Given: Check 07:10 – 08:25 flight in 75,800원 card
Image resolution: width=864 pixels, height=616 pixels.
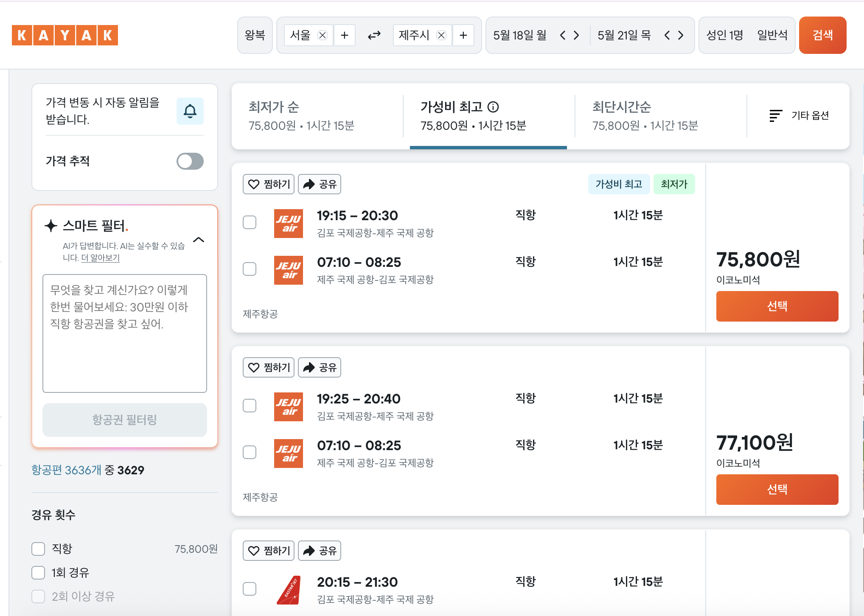Looking at the screenshot, I should tap(250, 269).
